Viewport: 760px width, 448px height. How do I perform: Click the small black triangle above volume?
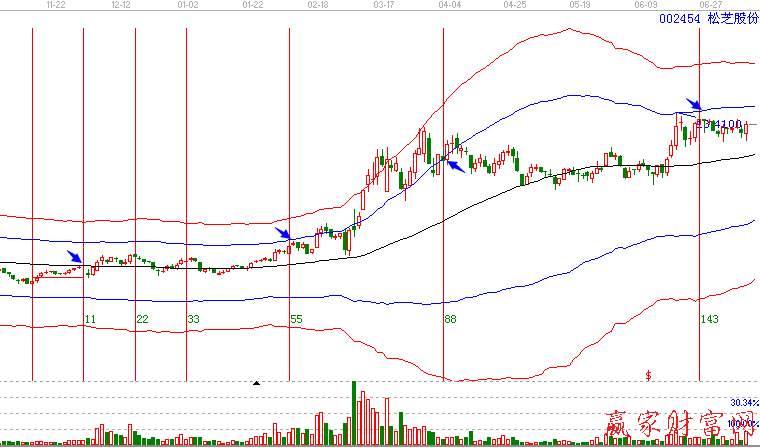(x=256, y=383)
